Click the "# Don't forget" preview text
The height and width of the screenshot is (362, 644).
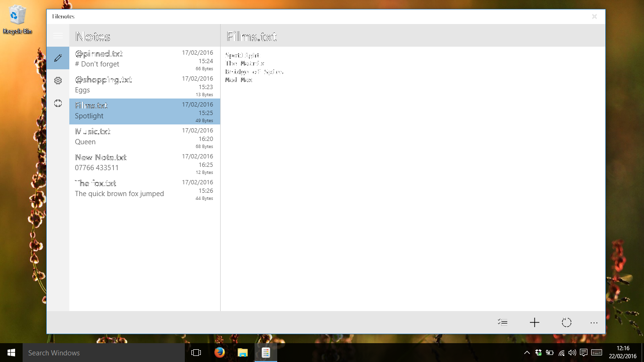tap(97, 64)
